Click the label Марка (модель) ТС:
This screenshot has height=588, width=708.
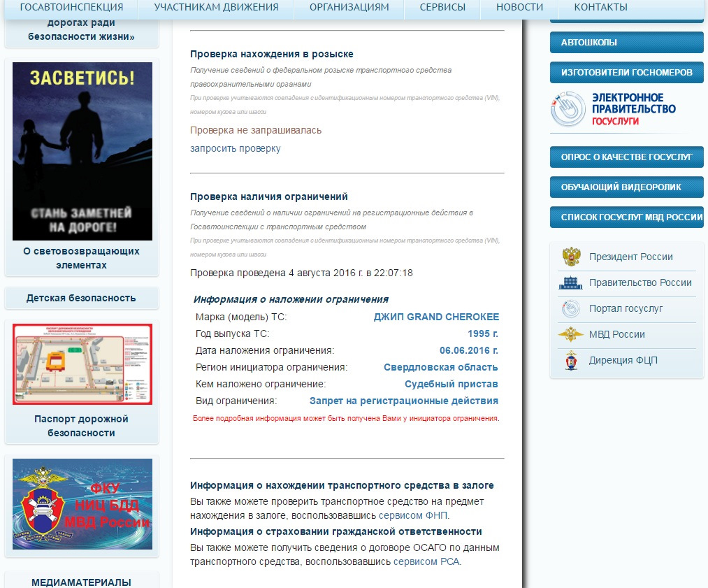tap(241, 317)
